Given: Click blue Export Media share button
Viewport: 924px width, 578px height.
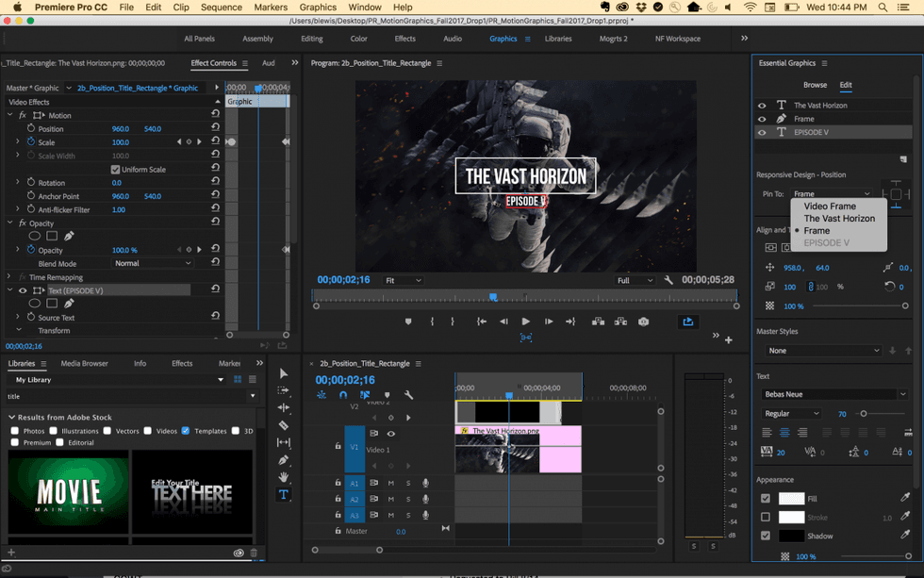Looking at the screenshot, I should [x=687, y=322].
